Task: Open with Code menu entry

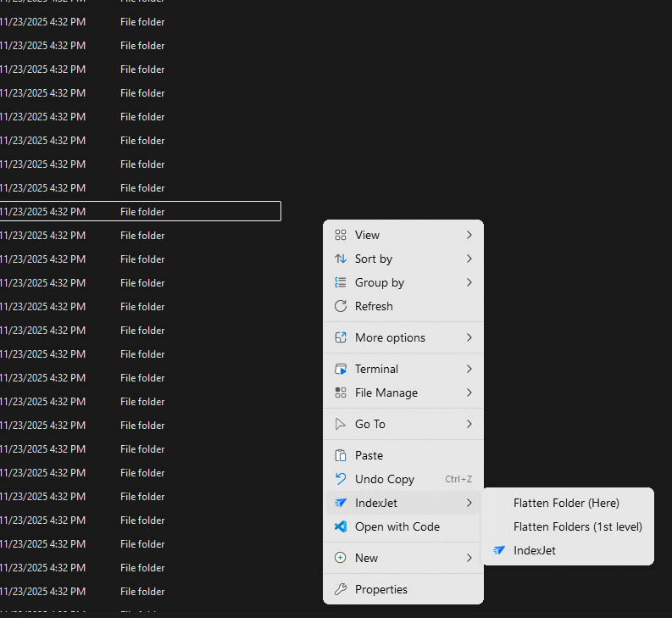Action: (397, 526)
